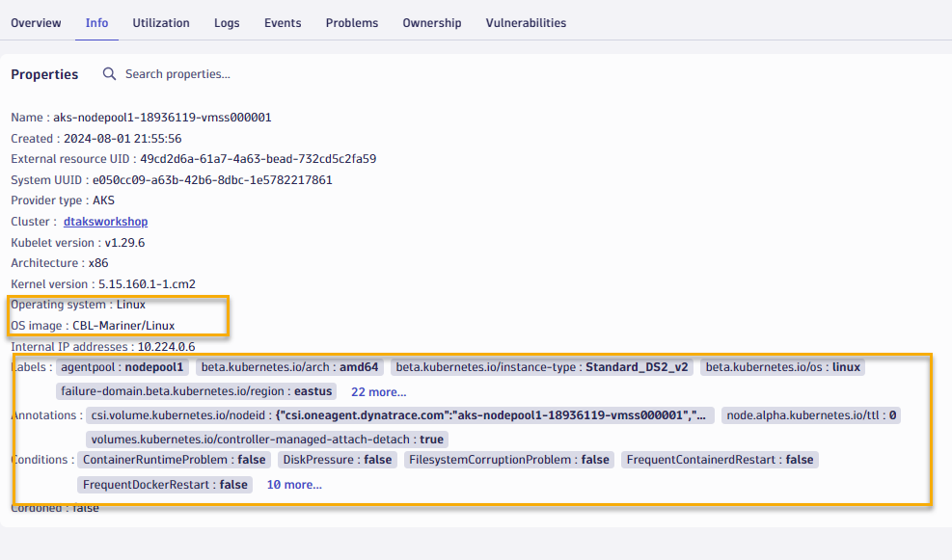This screenshot has height=560, width=952.
Task: Switch to the Utilization tab
Action: click(x=161, y=23)
